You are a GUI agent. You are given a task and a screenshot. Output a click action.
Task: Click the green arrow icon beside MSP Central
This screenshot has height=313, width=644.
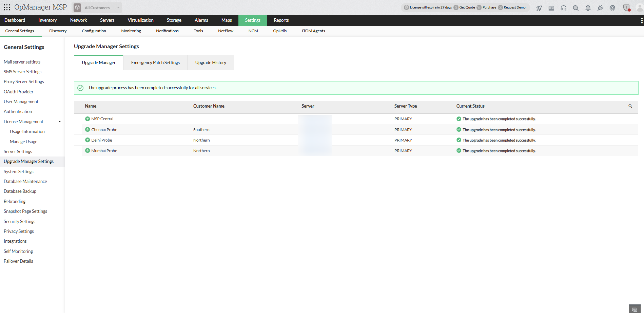pyautogui.click(x=87, y=119)
